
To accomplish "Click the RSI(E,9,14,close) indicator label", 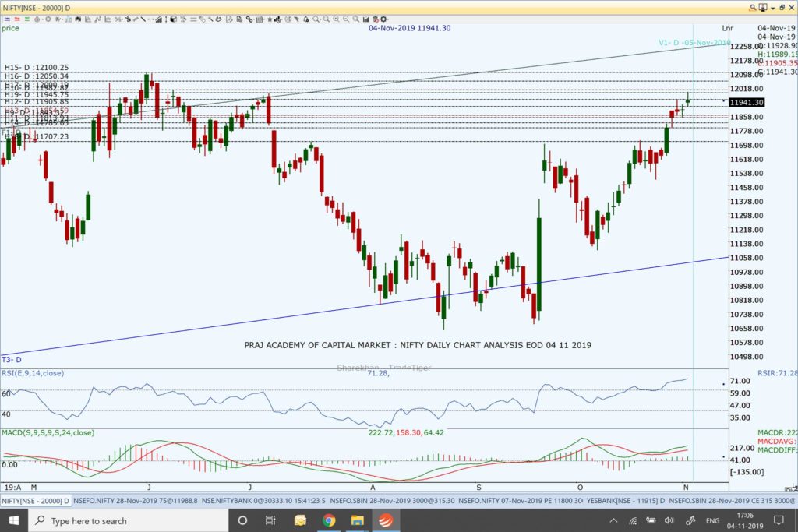I will pos(33,373).
